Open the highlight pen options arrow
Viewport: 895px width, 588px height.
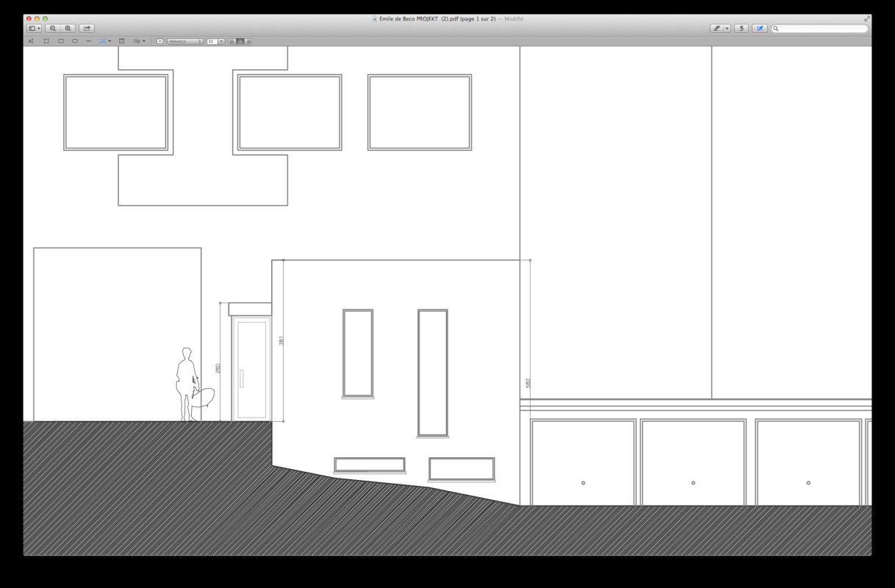coord(727,29)
